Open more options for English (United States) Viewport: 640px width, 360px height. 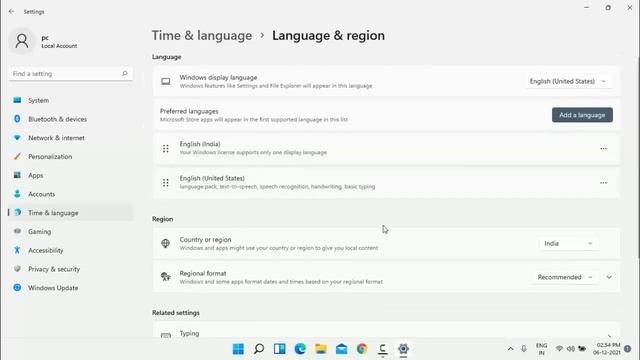tap(603, 182)
